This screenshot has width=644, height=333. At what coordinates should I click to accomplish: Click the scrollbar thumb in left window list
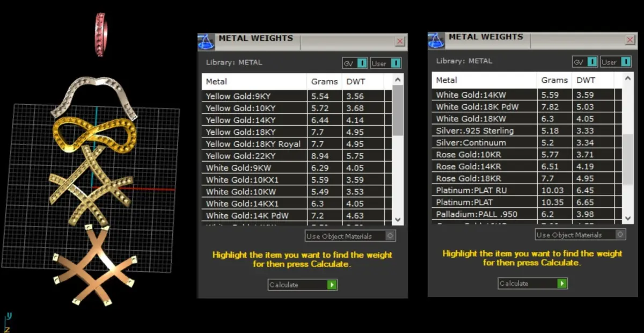pyautogui.click(x=398, y=110)
